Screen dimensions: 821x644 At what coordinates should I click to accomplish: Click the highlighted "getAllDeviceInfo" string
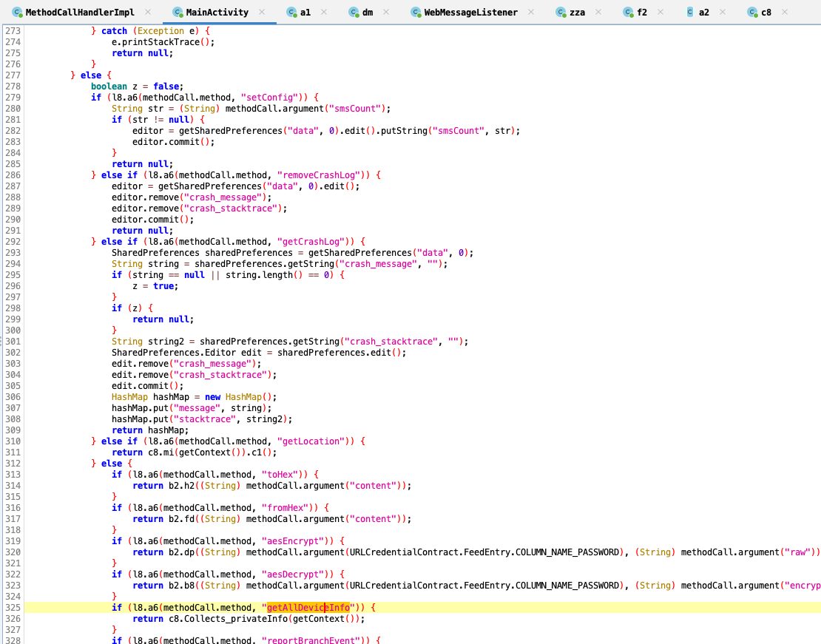point(308,607)
